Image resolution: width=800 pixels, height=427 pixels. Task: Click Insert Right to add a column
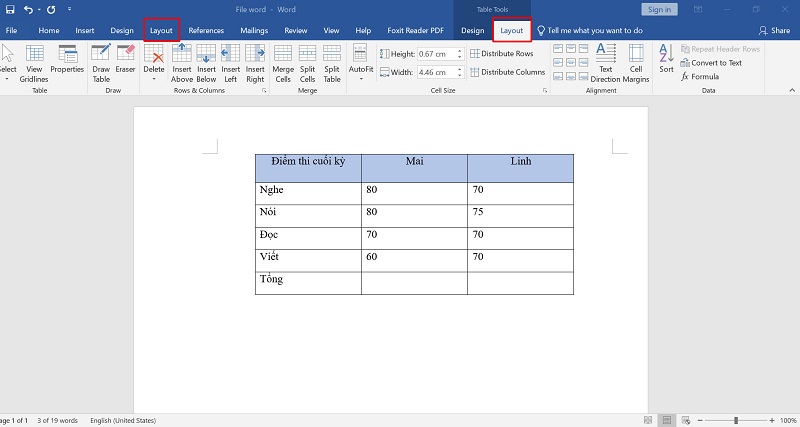(255, 63)
